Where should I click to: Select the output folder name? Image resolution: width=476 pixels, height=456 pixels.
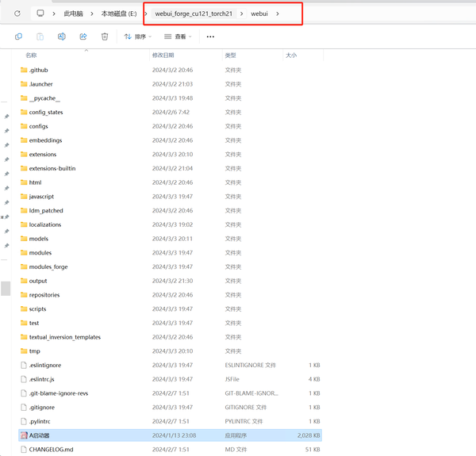(38, 281)
